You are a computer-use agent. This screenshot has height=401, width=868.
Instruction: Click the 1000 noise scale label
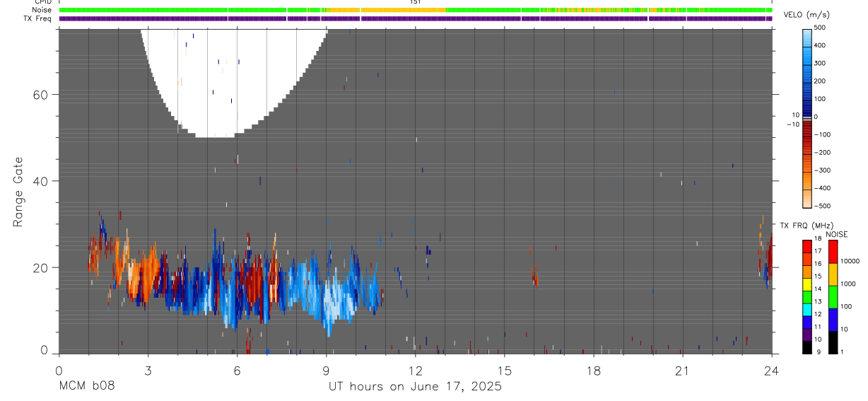pos(848,284)
